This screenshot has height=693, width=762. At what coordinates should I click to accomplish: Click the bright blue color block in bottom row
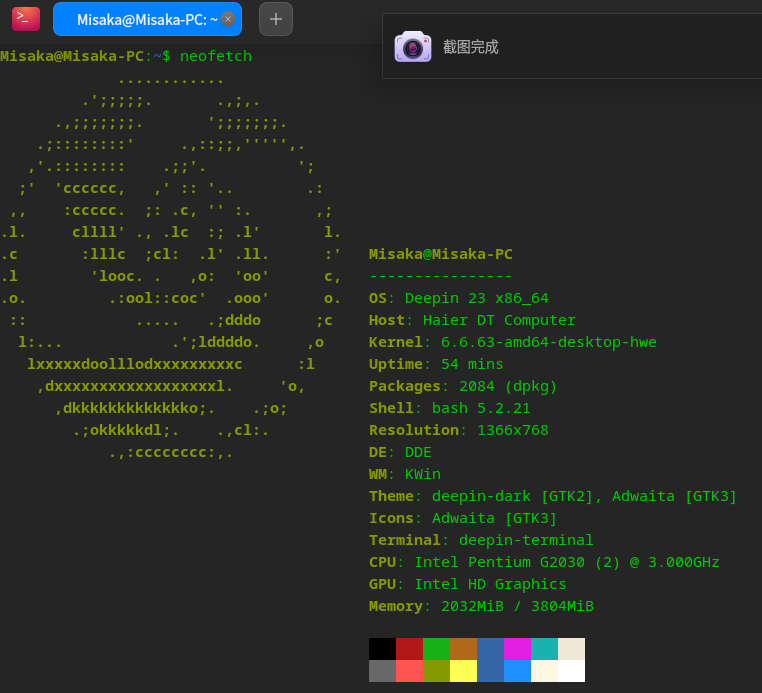click(x=518, y=671)
